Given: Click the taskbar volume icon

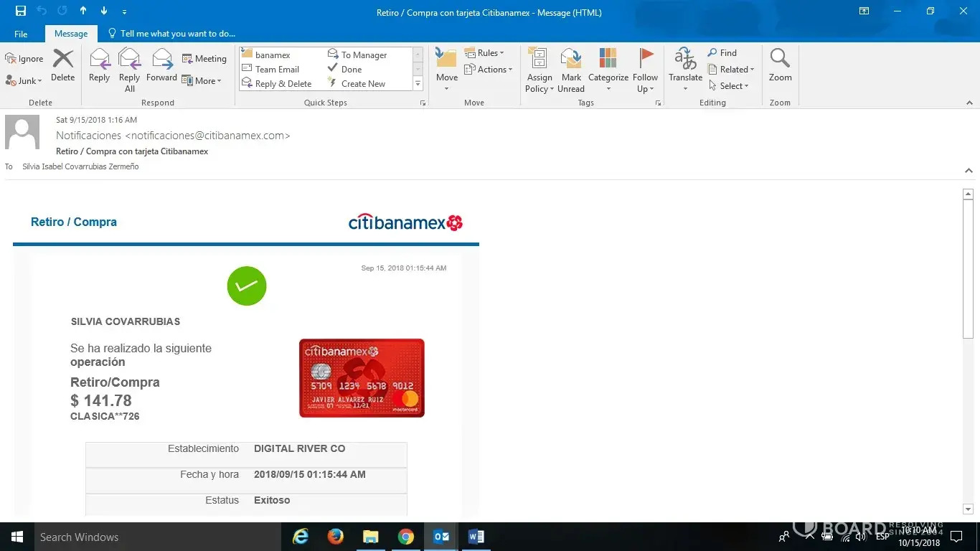Looking at the screenshot, I should click(x=861, y=537).
